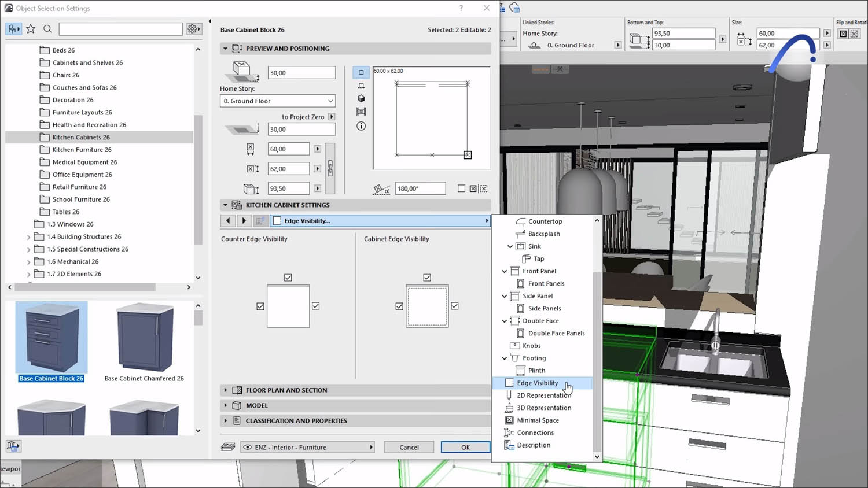Open the Edge Visibility page selector dropdown
This screenshot has height=488, width=868.
click(x=487, y=220)
